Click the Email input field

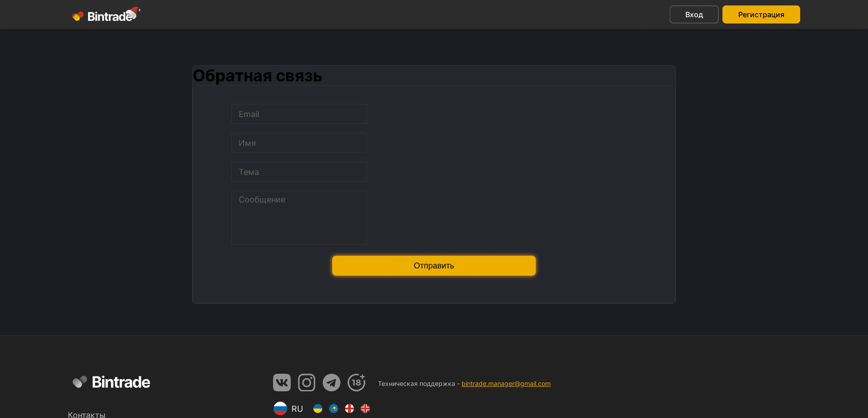pyautogui.click(x=299, y=114)
